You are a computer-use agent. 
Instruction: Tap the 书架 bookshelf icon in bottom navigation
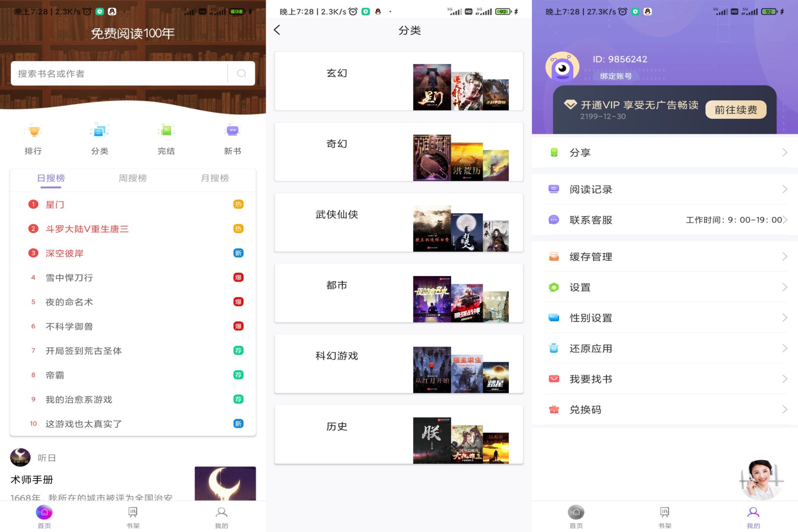pos(132,515)
